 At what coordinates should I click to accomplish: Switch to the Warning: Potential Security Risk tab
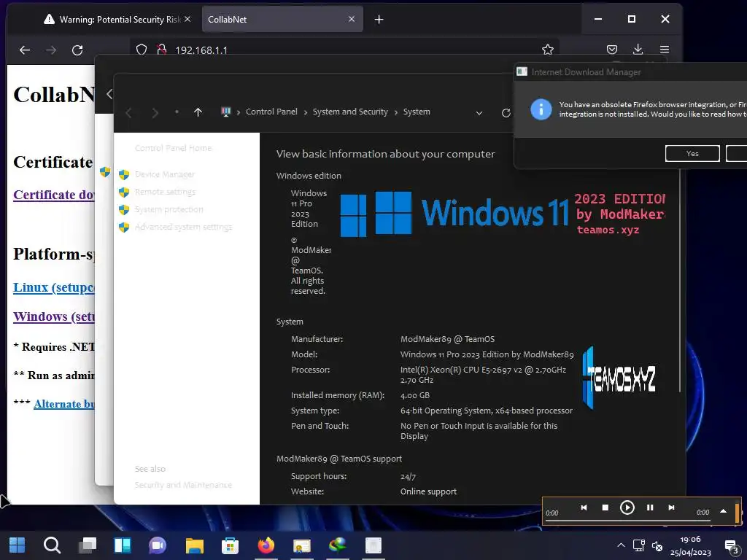click(112, 20)
